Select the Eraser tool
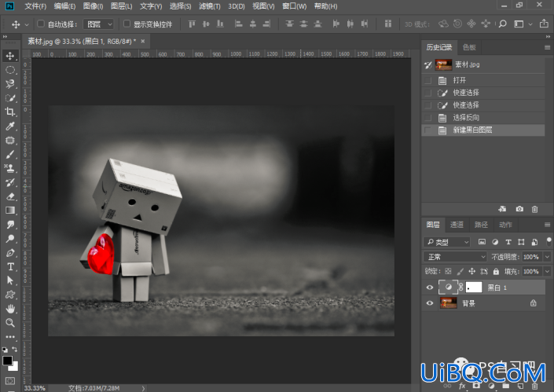Viewport: 554px width, 392px height. pos(10,196)
